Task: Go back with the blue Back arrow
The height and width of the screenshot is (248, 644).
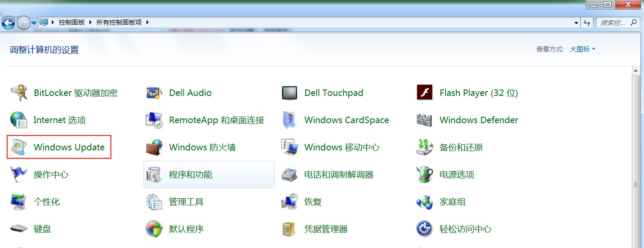Action: point(9,22)
